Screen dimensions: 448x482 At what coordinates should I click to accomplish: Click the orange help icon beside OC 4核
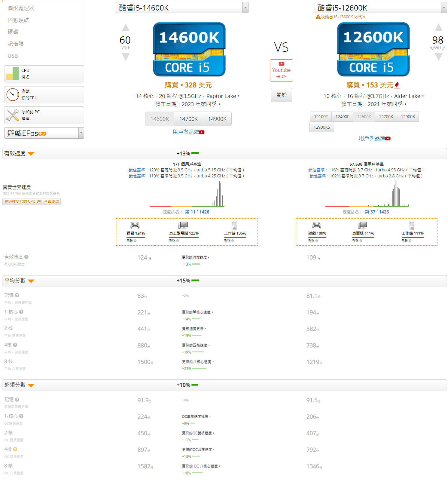pos(15,449)
